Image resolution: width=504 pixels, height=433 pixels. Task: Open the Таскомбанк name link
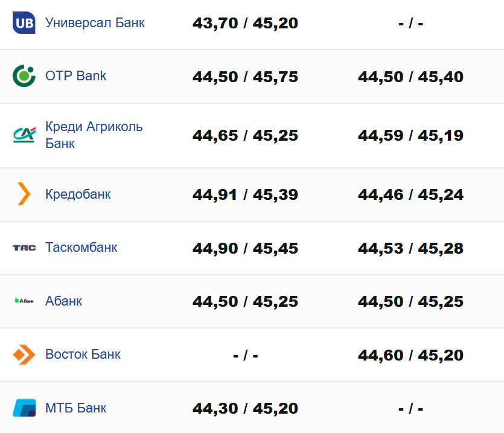click(x=81, y=248)
